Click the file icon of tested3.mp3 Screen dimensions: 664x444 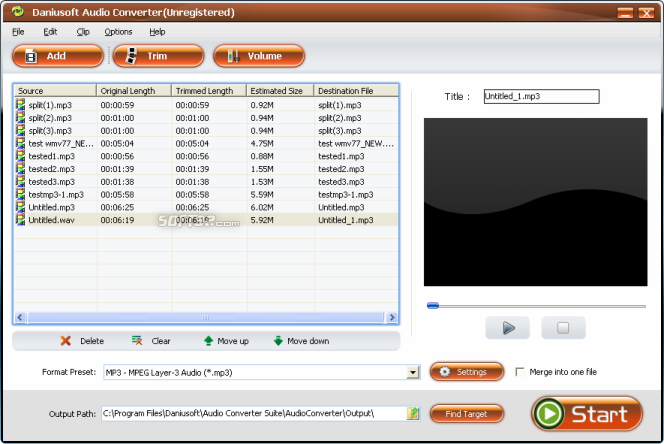[x=20, y=181]
